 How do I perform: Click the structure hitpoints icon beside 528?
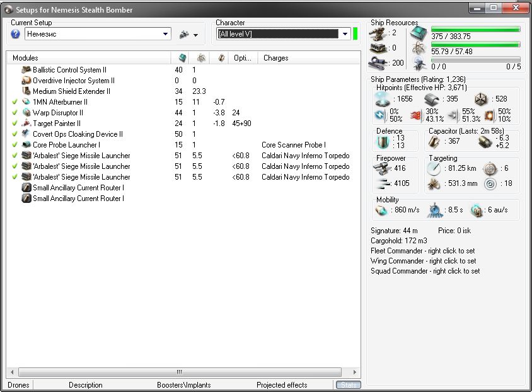pyautogui.click(x=481, y=99)
